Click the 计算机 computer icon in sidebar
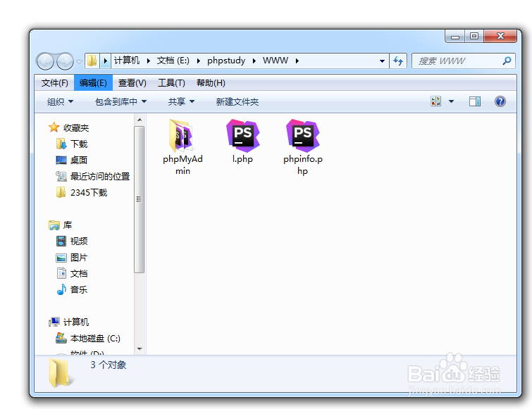 click(x=54, y=322)
